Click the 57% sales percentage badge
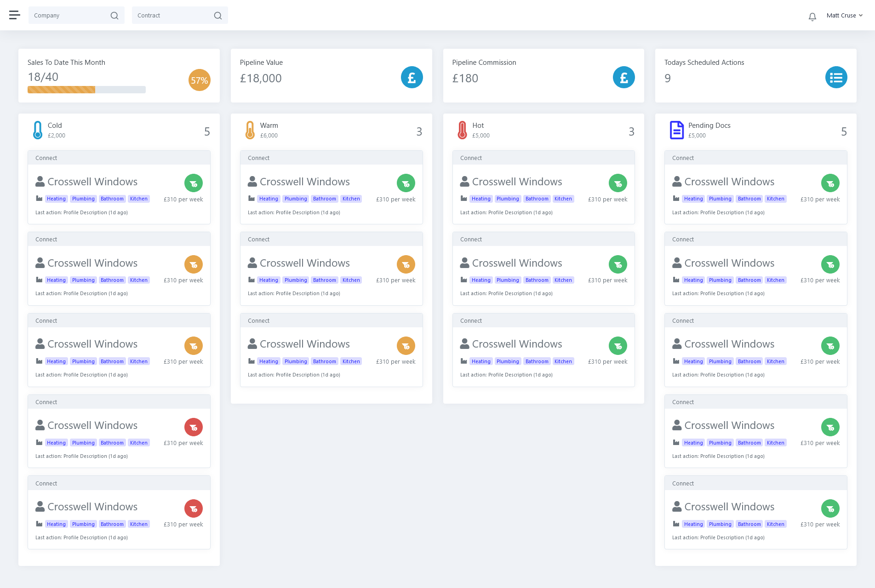This screenshot has height=588, width=875. 199,80
